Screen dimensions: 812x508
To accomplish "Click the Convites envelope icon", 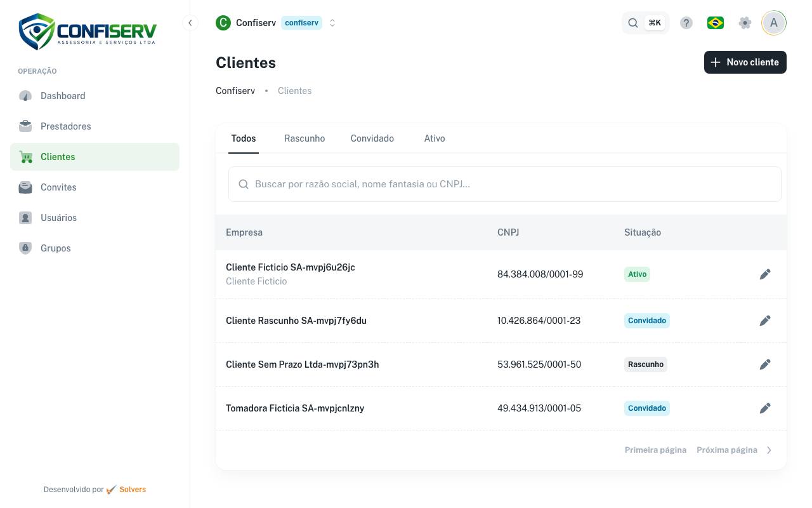I will coord(25,187).
